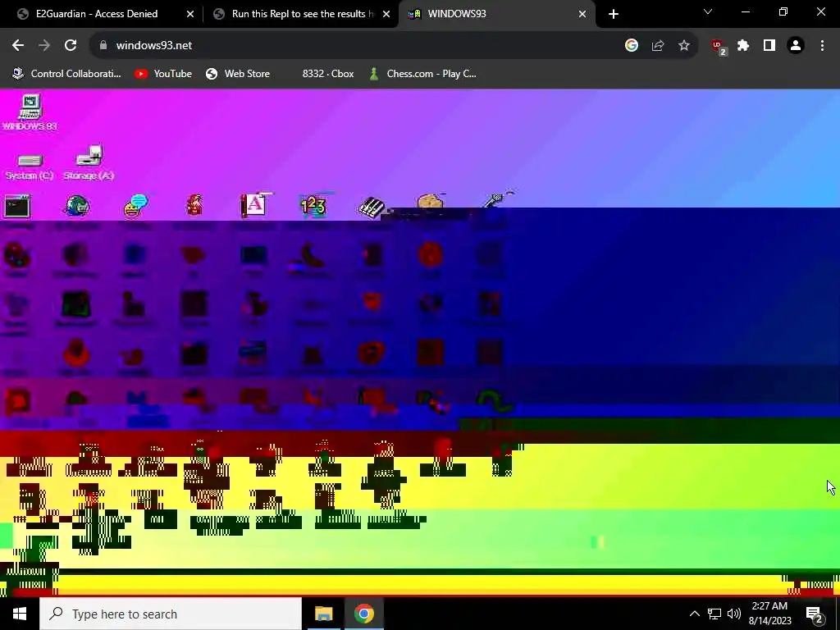The width and height of the screenshot is (840, 630).
Task: Show hidden system tray icons
Action: [x=694, y=614]
